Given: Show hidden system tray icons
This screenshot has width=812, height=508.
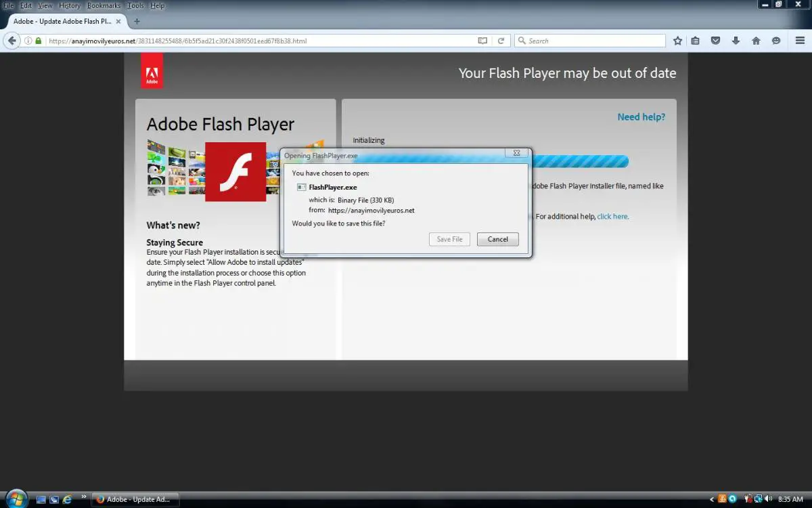Looking at the screenshot, I should coord(712,499).
